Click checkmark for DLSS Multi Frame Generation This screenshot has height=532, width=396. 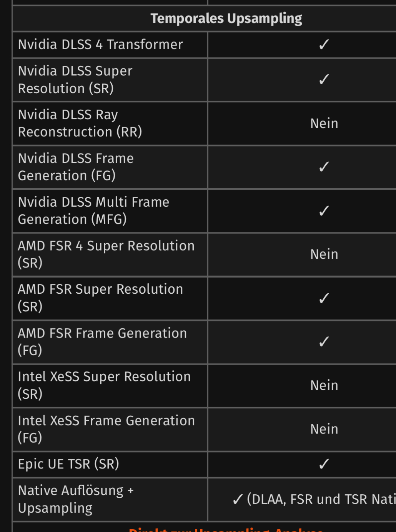pyautogui.click(x=324, y=211)
